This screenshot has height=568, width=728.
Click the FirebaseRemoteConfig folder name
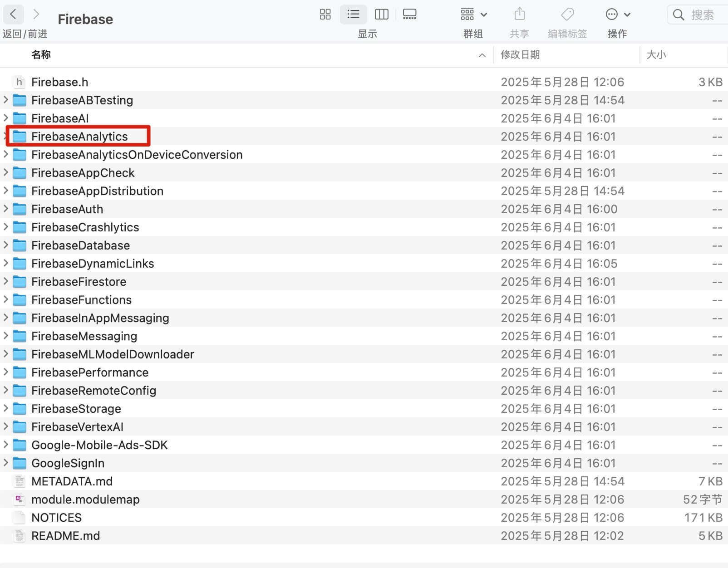tap(93, 391)
